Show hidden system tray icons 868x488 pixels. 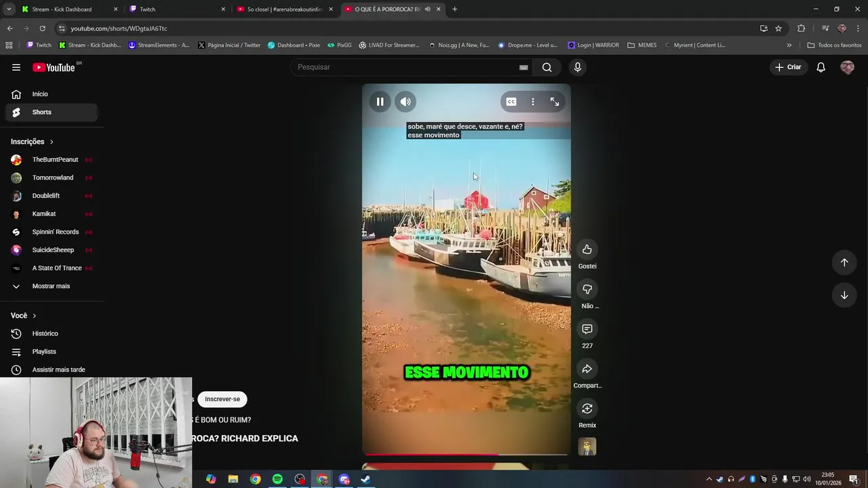point(709,479)
